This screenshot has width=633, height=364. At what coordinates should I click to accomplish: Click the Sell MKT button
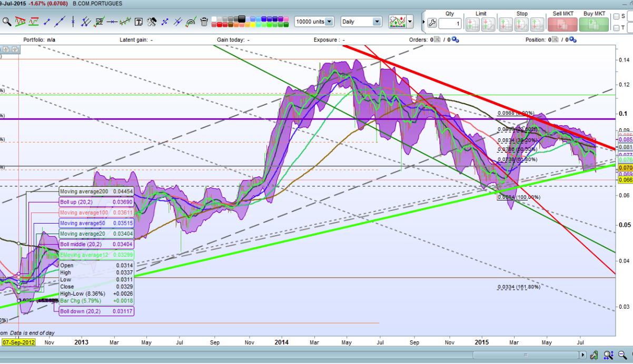point(562,24)
